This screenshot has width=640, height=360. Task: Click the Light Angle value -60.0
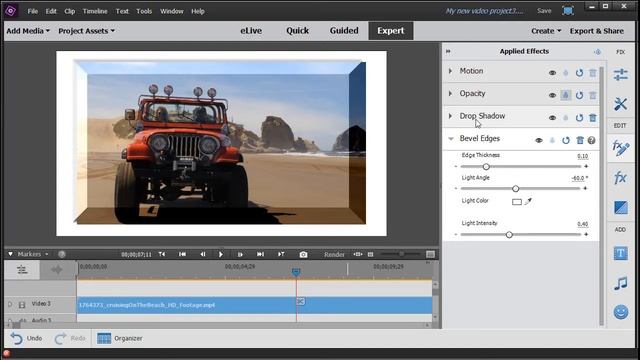click(579, 178)
